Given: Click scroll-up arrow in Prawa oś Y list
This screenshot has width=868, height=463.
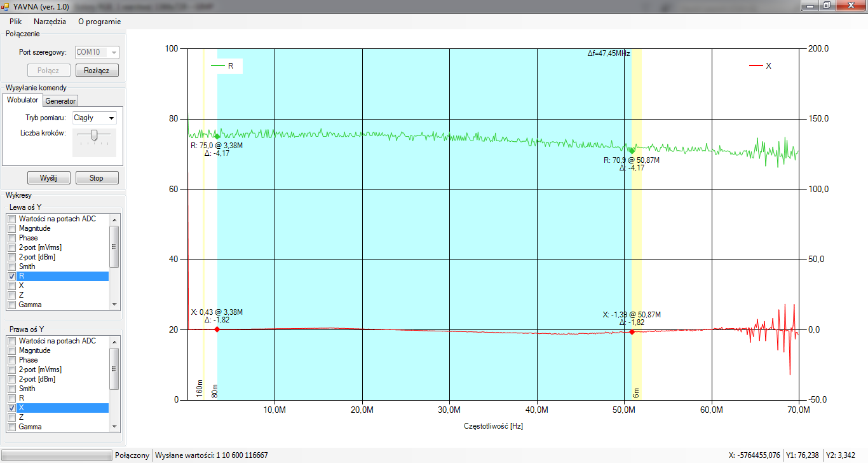Looking at the screenshot, I should (114, 342).
